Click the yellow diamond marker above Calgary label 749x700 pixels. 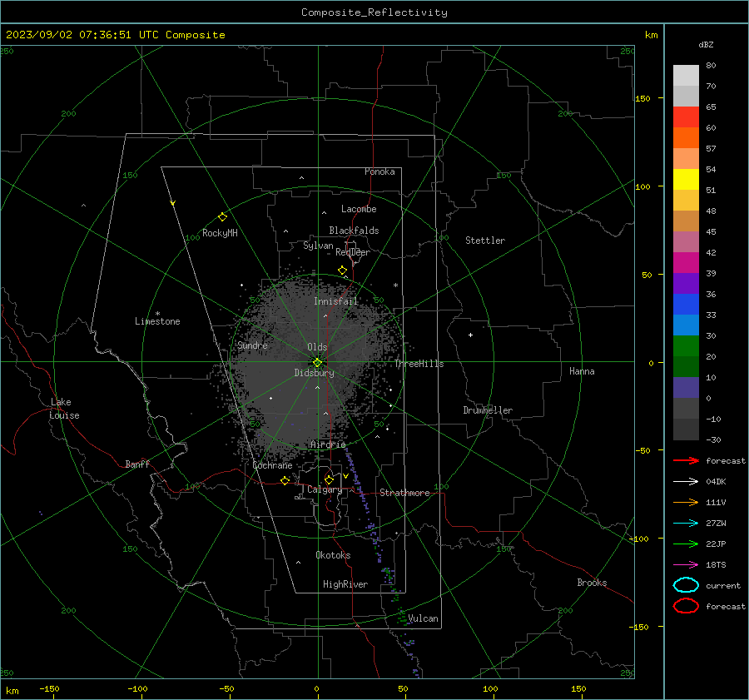coord(329,479)
